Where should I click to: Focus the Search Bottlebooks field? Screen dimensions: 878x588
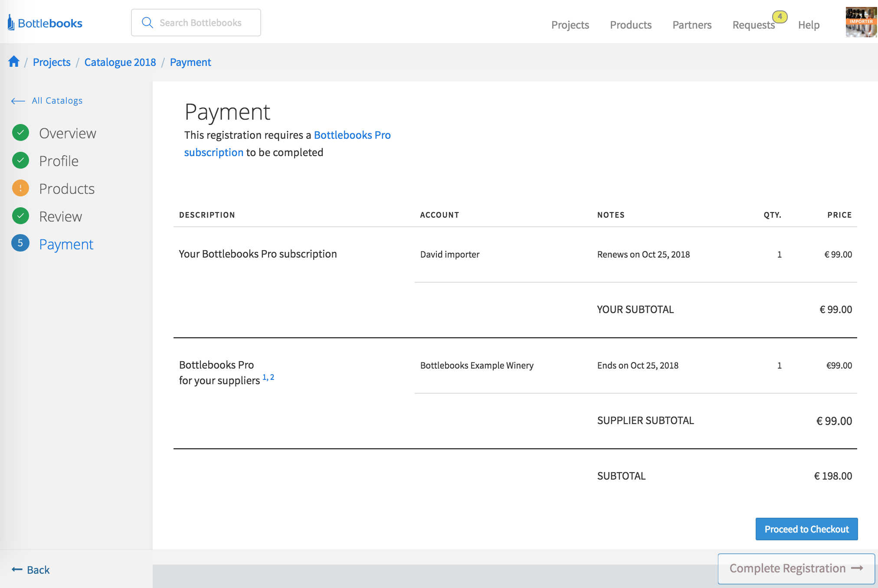200,23
